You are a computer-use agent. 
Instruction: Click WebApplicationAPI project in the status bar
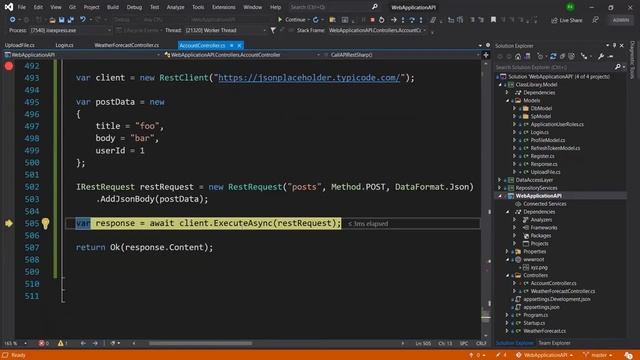coord(545,355)
